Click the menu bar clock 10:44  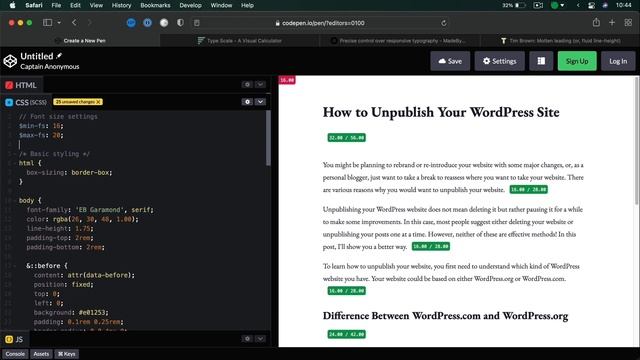pyautogui.click(x=623, y=5)
